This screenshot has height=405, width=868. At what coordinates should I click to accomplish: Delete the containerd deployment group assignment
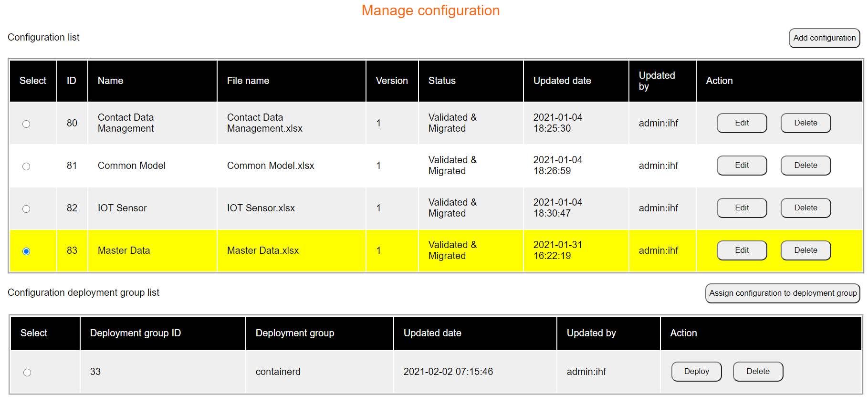click(x=758, y=372)
